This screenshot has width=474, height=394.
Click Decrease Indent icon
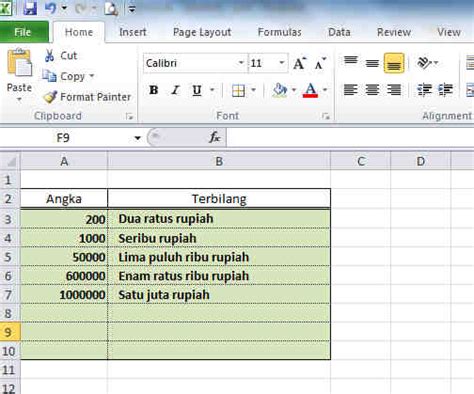click(x=424, y=90)
